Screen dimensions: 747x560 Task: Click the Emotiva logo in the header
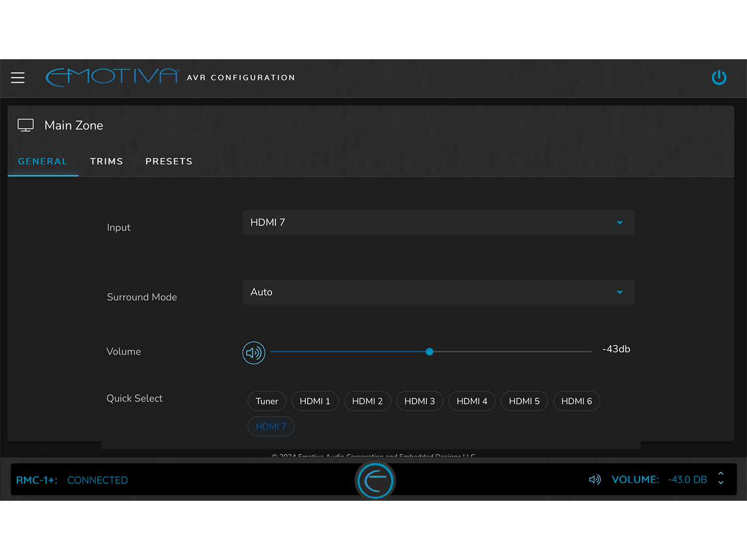[x=111, y=76]
